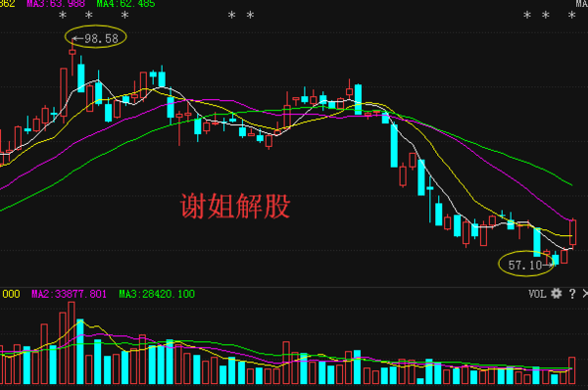This screenshot has height=390, width=588.
Task: Click the 57.10 low price label
Action: pyautogui.click(x=525, y=266)
